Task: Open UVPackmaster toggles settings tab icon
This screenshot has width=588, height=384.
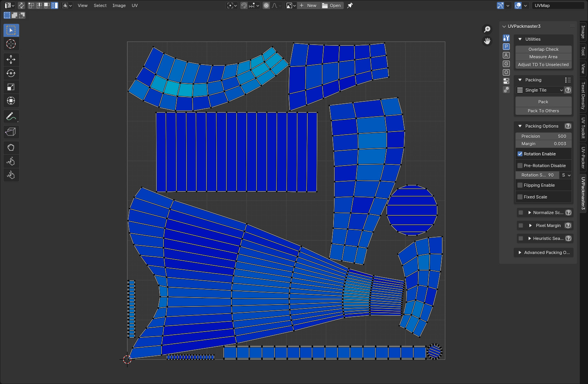Action: [506, 81]
